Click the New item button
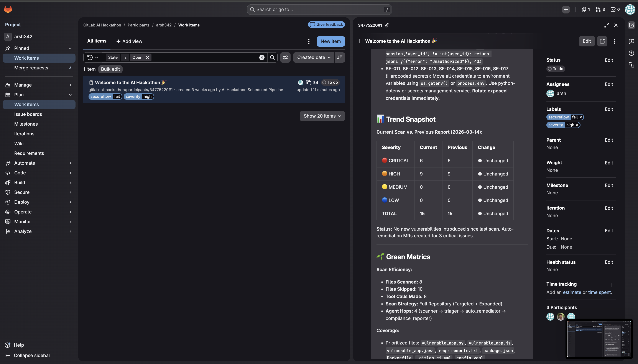The width and height of the screenshot is (638, 364). pyautogui.click(x=331, y=41)
